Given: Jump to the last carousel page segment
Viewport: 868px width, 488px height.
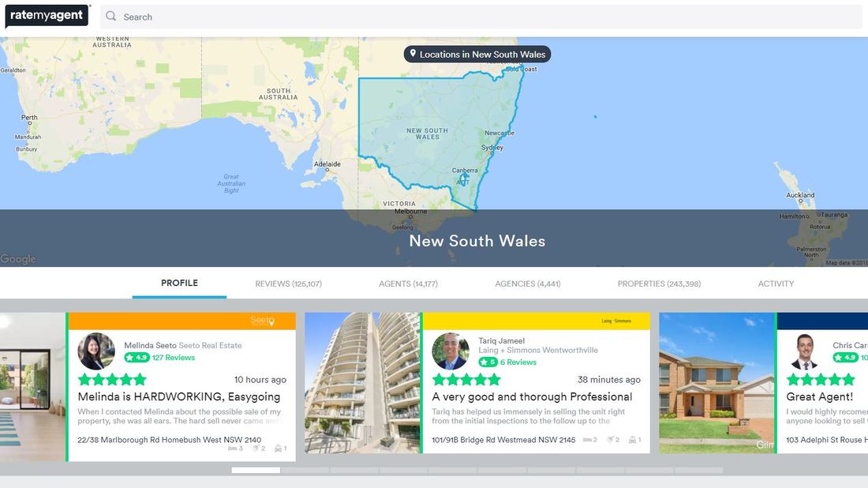Looking at the screenshot, I should click(698, 470).
